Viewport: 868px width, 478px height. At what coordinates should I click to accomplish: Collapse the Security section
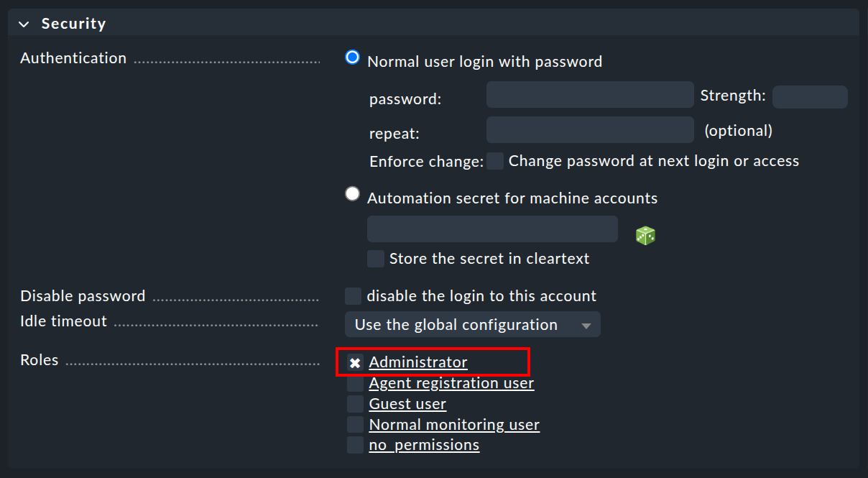click(24, 22)
